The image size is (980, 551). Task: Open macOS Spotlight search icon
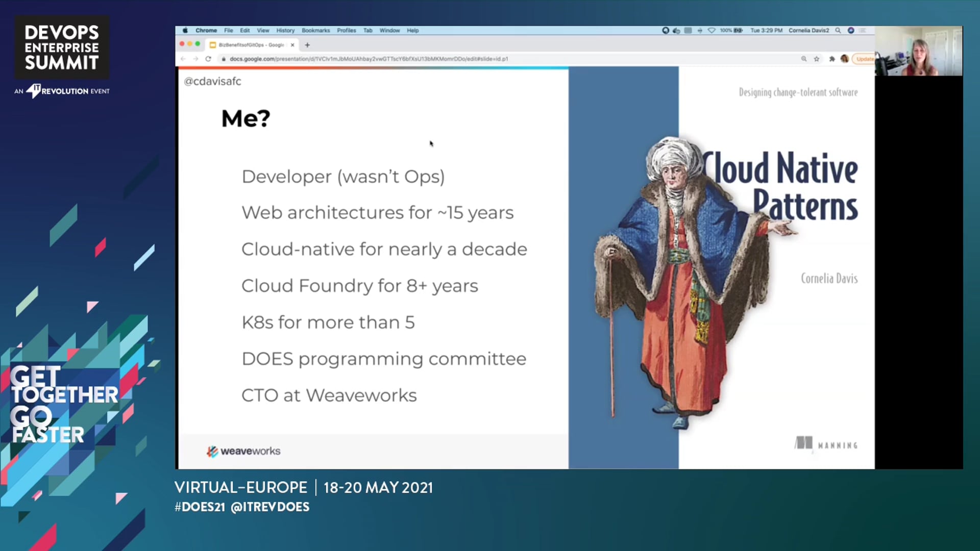point(838,31)
